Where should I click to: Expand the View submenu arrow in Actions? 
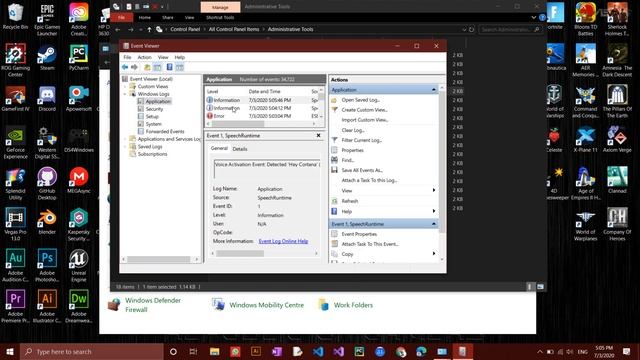(433, 191)
